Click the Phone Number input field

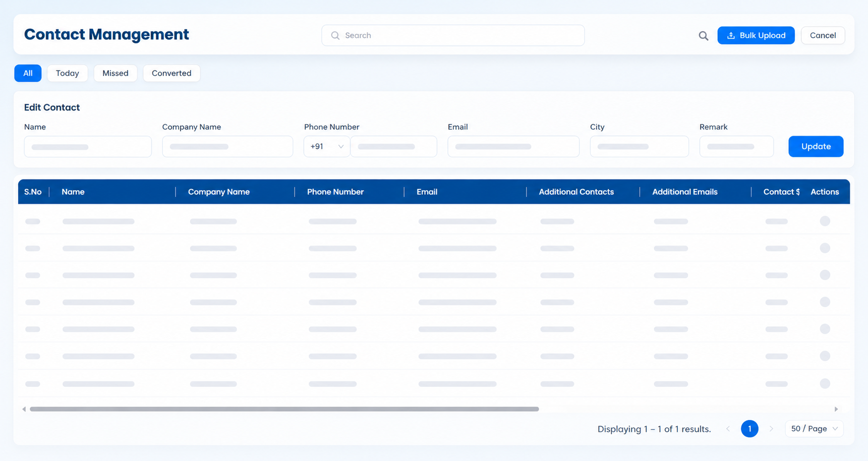(393, 146)
